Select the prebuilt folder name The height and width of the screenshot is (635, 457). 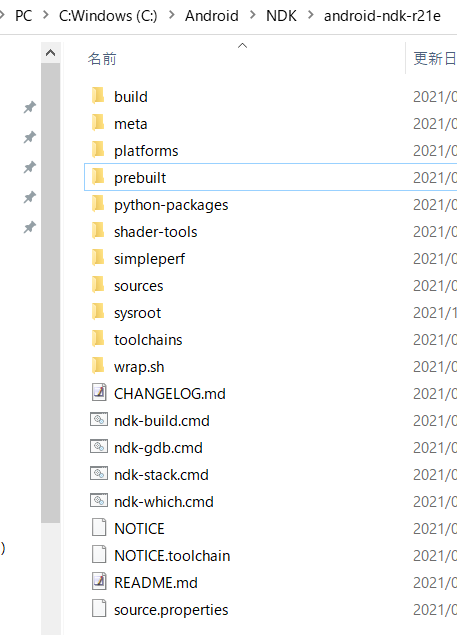coord(140,178)
